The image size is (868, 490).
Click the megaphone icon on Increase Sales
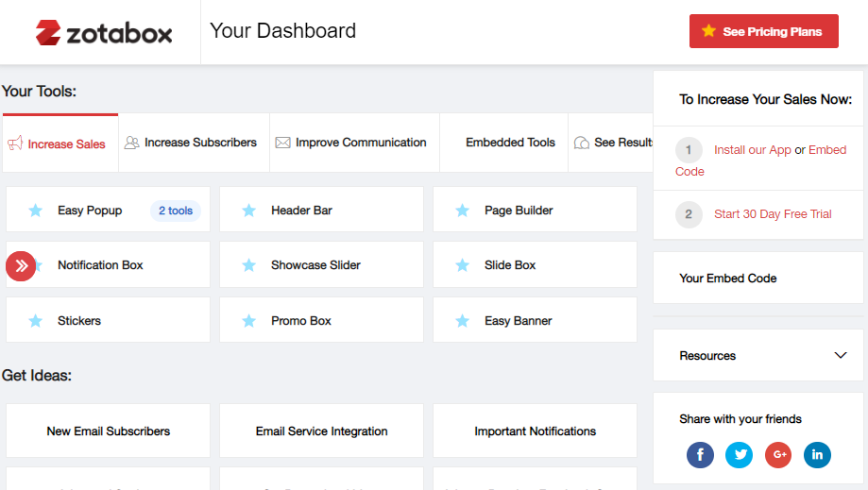point(15,144)
